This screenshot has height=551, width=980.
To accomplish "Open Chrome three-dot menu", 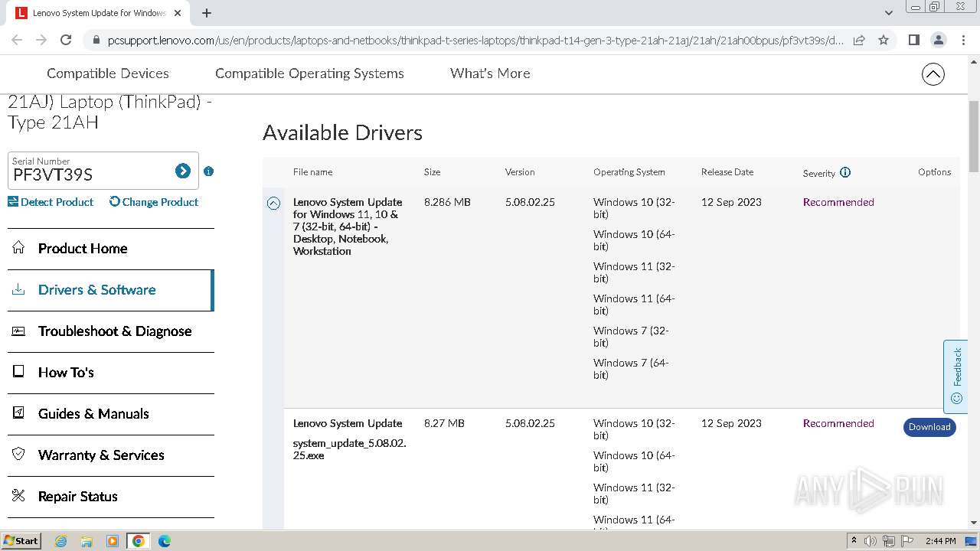I will tap(963, 40).
